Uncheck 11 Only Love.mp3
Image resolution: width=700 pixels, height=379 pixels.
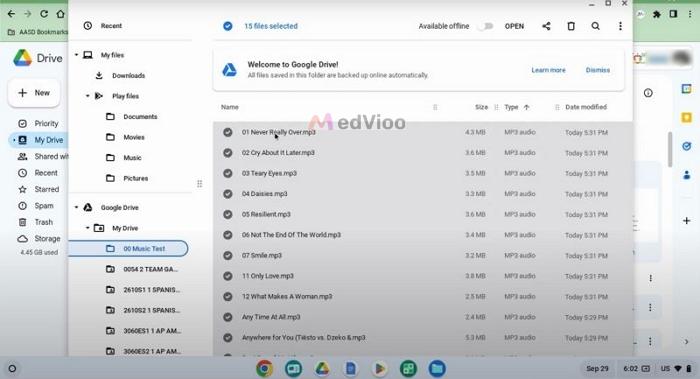[x=228, y=276]
